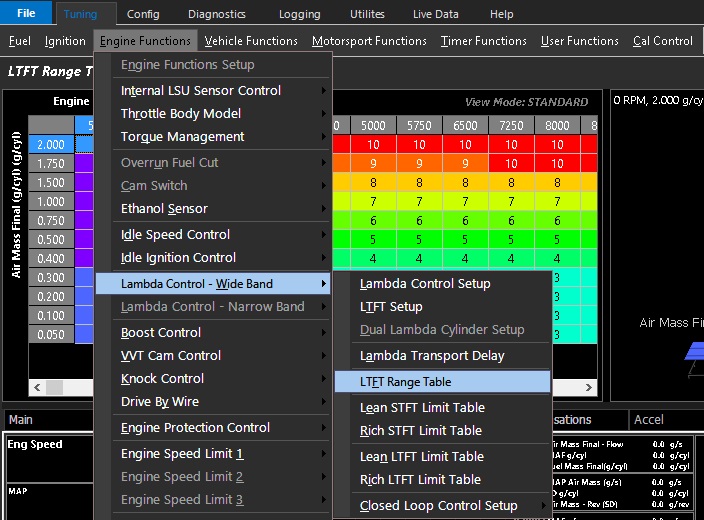This screenshot has width=704, height=520.
Task: Select cell value 4 under 6500 column
Action: (x=465, y=259)
